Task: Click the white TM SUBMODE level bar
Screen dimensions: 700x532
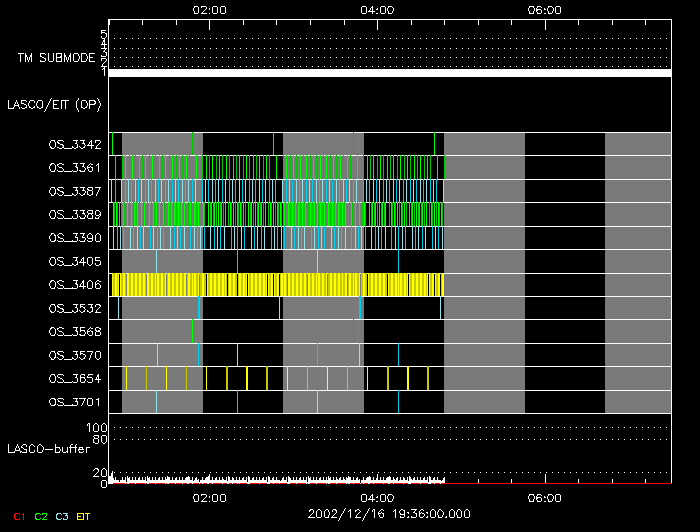Action: click(x=389, y=73)
